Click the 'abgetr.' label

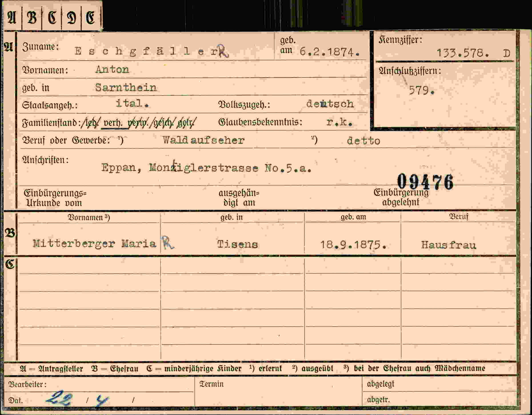(378, 400)
